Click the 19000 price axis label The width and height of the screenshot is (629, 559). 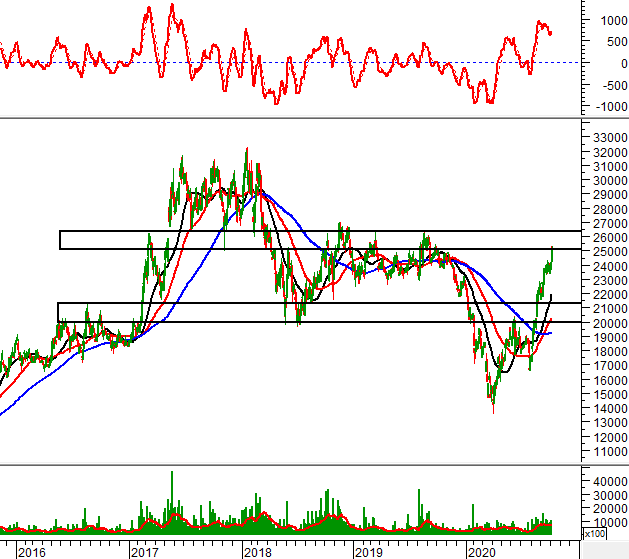[x=610, y=337]
